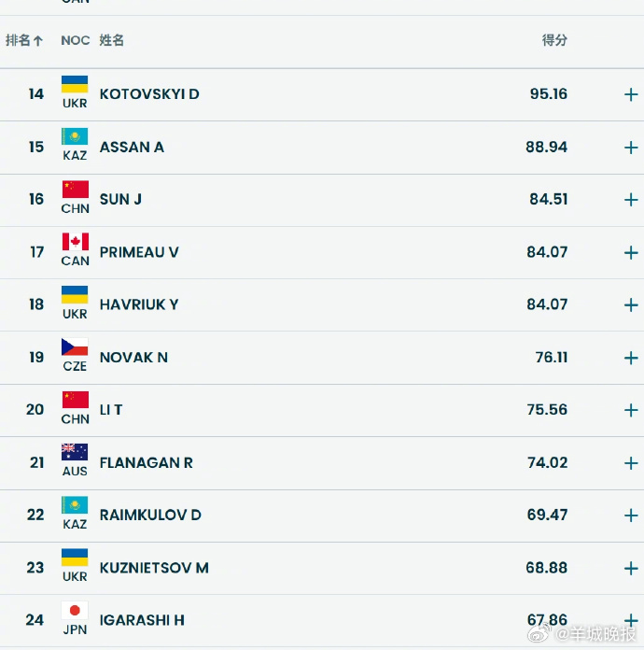This screenshot has height=650, width=644.
Task: Expand NOVAK N row details
Action: tap(631, 358)
